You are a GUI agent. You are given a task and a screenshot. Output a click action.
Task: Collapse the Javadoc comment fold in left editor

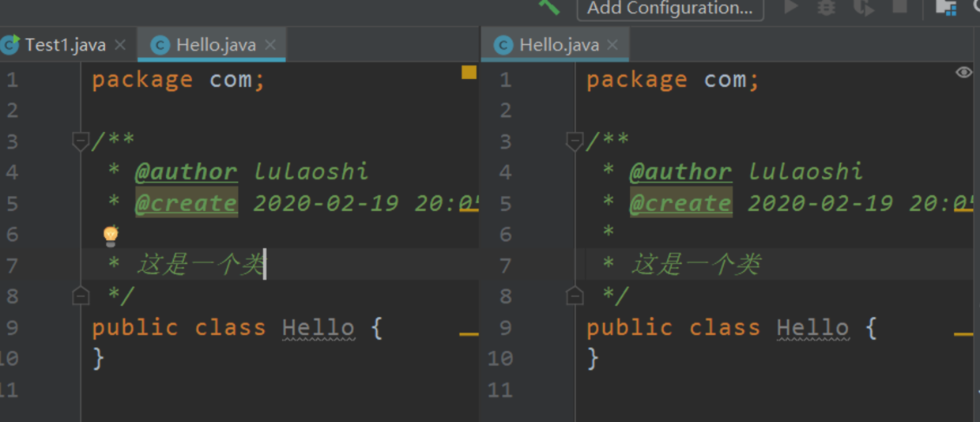tap(80, 141)
